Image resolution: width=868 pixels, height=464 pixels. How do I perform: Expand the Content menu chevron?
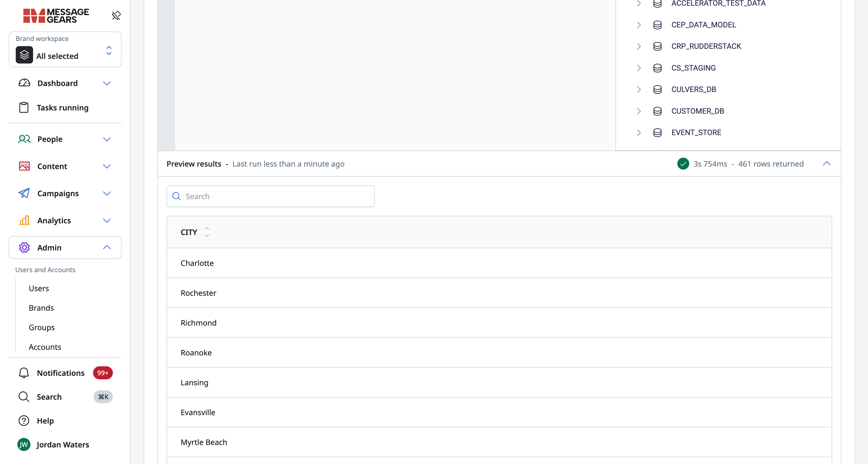pos(107,166)
